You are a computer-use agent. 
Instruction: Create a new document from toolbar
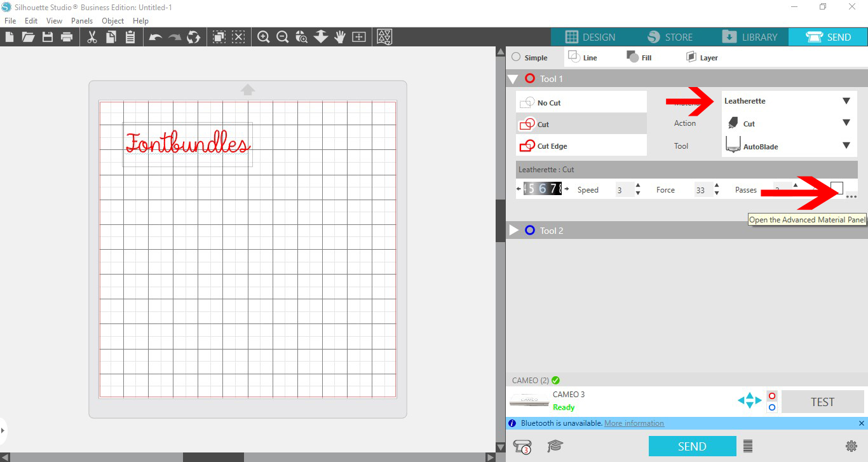[10, 37]
